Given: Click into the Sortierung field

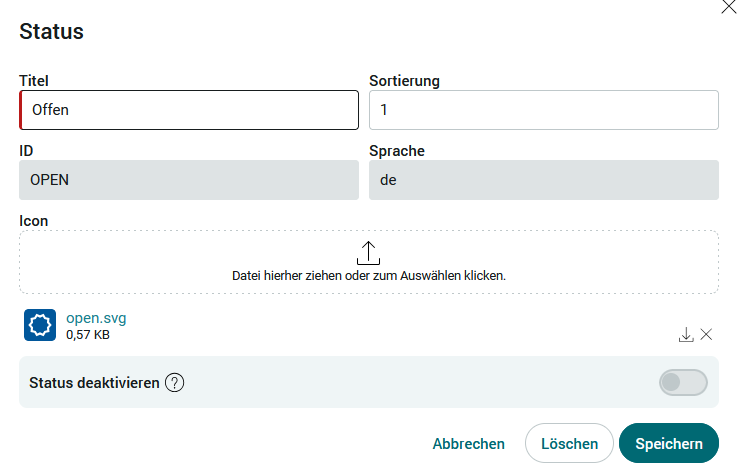Looking at the screenshot, I should click(544, 110).
